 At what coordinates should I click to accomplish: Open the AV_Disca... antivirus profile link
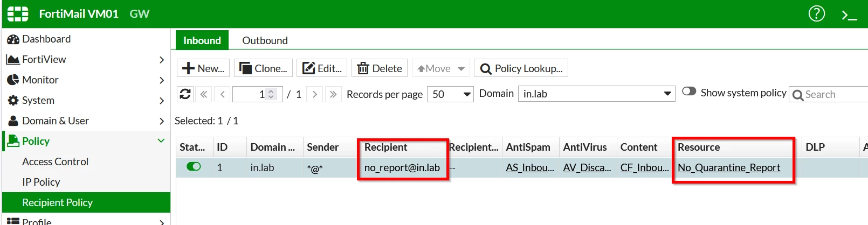click(x=587, y=167)
